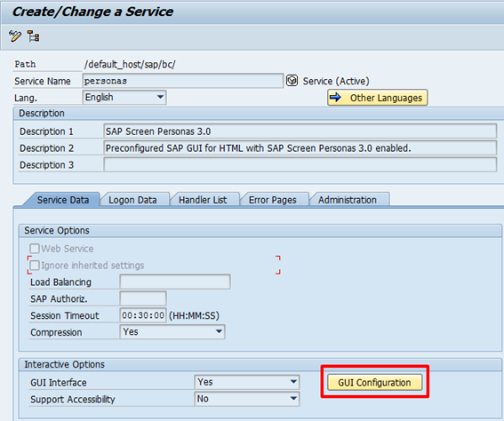Switch to the Handler List tab
The image size is (504, 421).
click(x=203, y=200)
